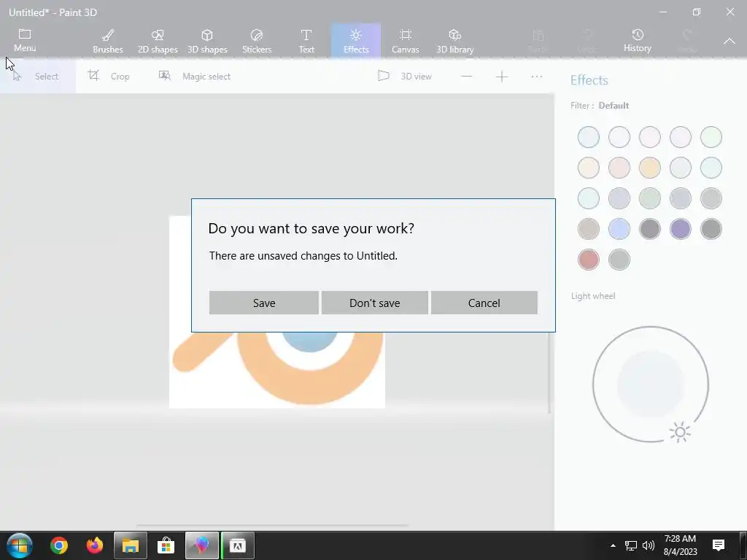Select the Brushes tool
This screenshot has height=560, width=747.
tap(108, 41)
